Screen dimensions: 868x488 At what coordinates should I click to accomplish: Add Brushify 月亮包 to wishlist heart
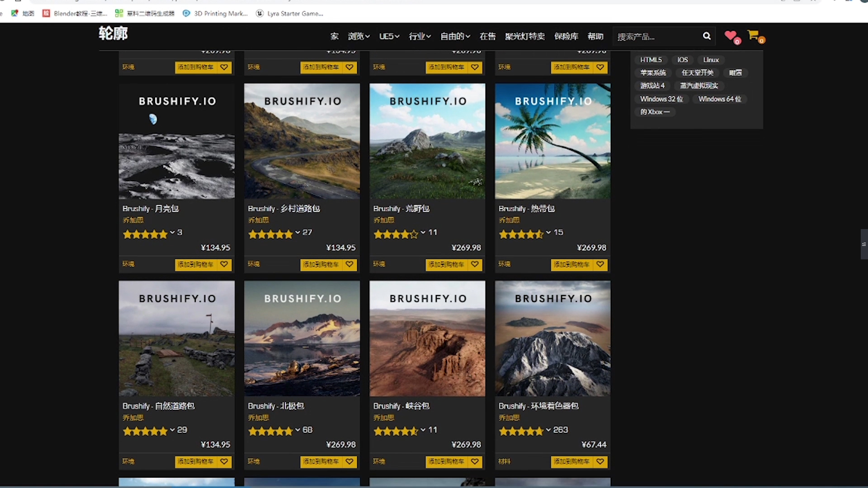(x=224, y=264)
